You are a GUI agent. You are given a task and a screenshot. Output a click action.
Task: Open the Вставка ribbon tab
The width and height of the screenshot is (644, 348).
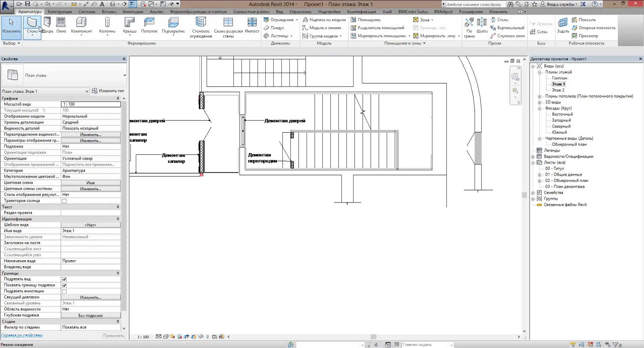(109, 12)
